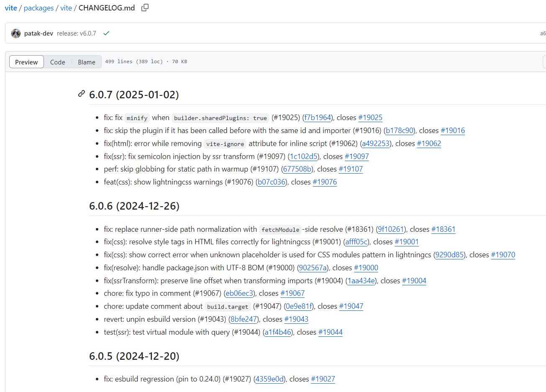Open issue #19016 link
546x392 pixels.
tap(453, 131)
